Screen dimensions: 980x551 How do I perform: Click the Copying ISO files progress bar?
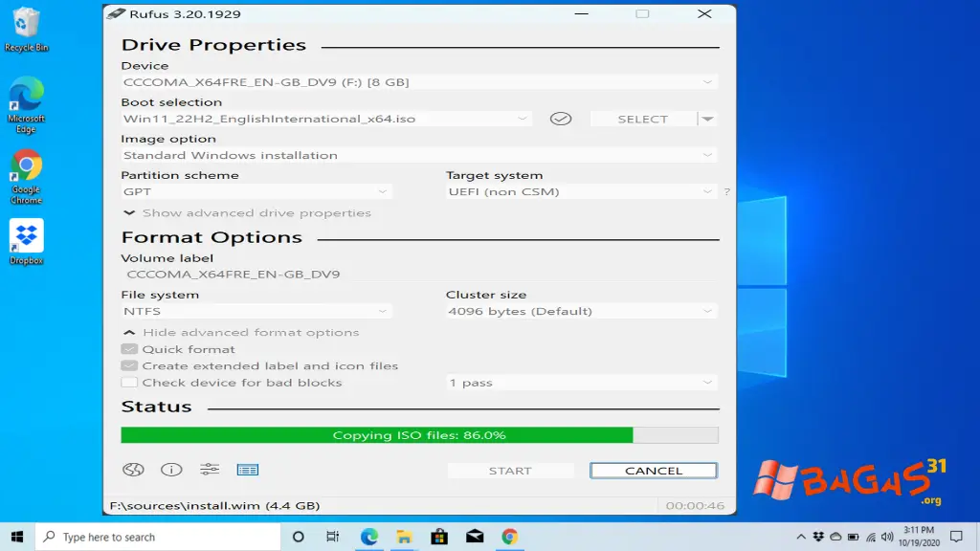(419, 435)
